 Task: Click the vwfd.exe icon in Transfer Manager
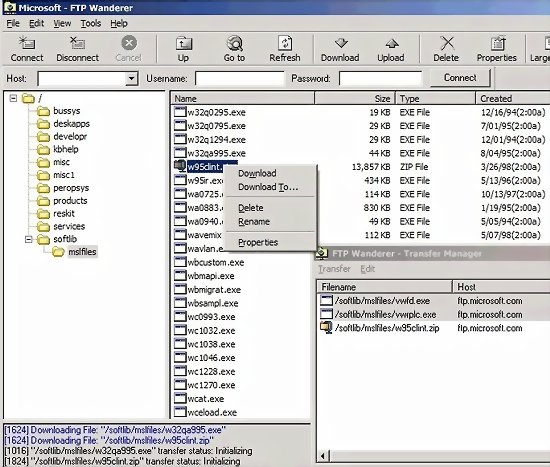[326, 300]
